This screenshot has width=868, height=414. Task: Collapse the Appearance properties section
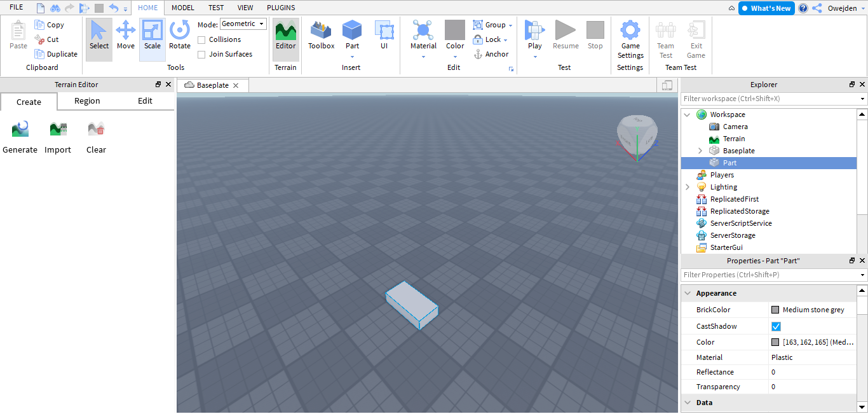click(688, 293)
